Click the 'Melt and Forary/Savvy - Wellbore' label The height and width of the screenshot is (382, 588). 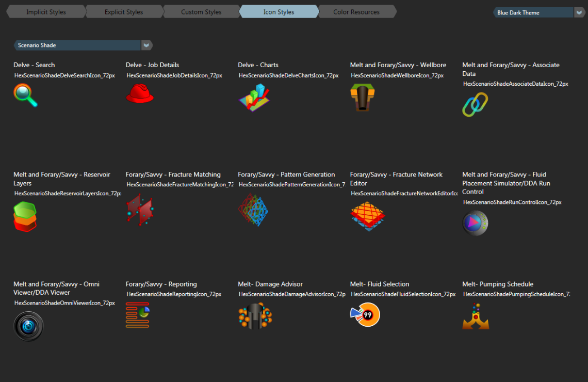tap(398, 65)
